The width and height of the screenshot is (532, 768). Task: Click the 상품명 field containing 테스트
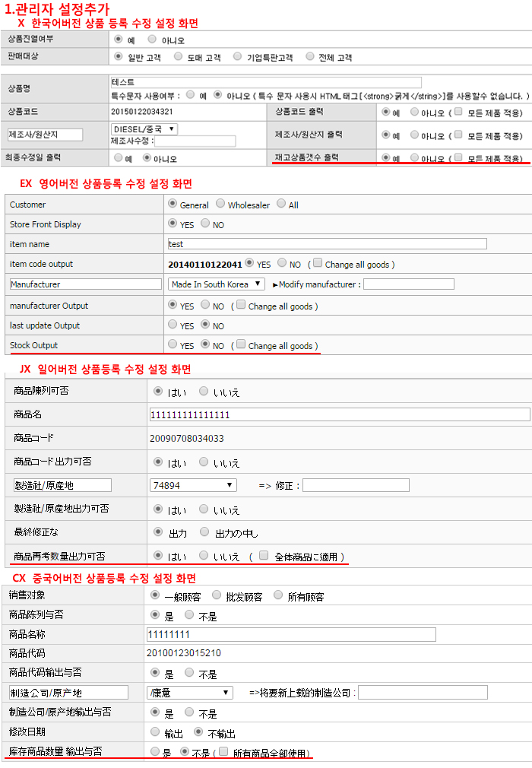pyautogui.click(x=266, y=82)
